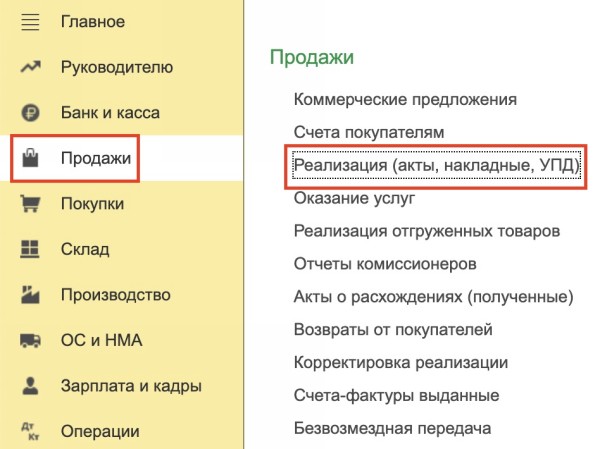Open the Покупки section label

[92, 204]
